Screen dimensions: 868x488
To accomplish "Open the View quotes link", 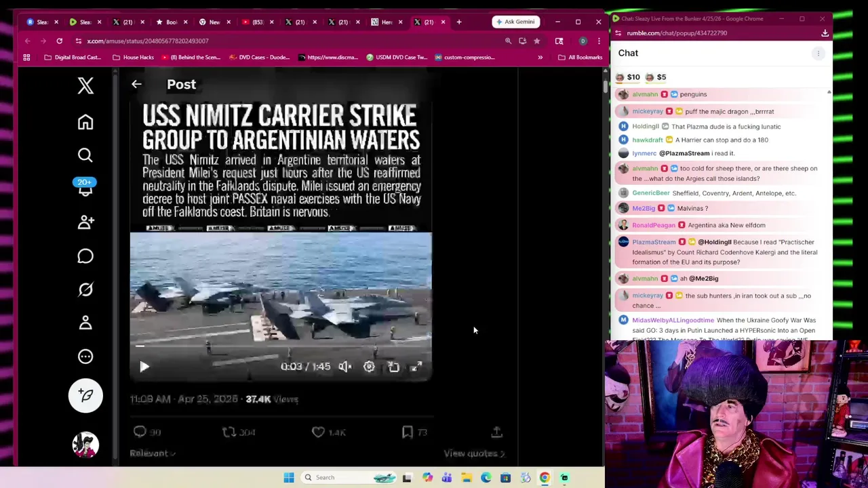I will (x=474, y=453).
